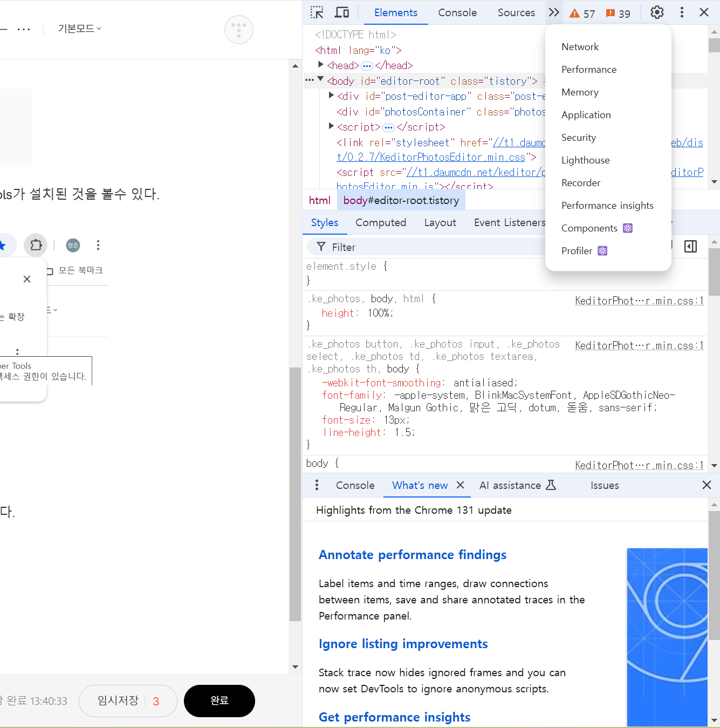Select the body#editor-root.tistory breadcrumb

coord(401,200)
